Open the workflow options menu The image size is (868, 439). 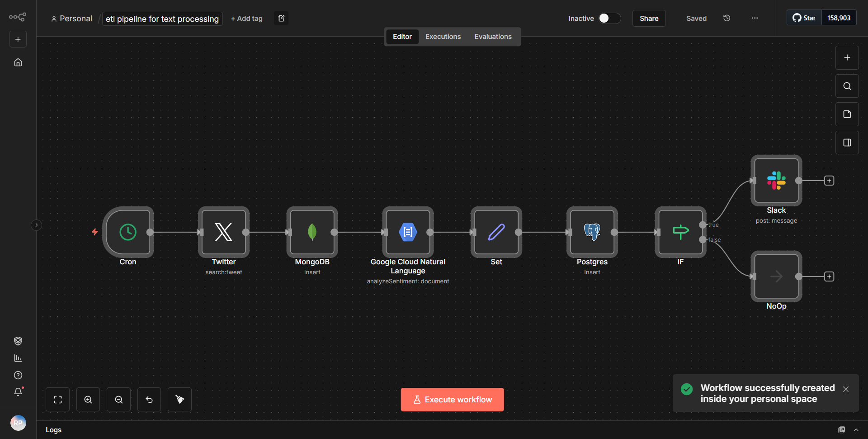click(x=754, y=18)
